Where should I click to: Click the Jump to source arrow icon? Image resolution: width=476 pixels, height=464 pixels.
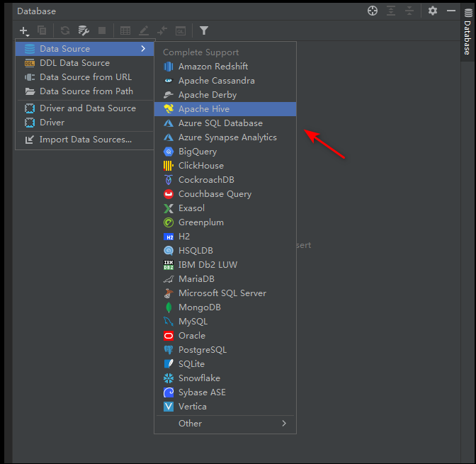[162, 30]
